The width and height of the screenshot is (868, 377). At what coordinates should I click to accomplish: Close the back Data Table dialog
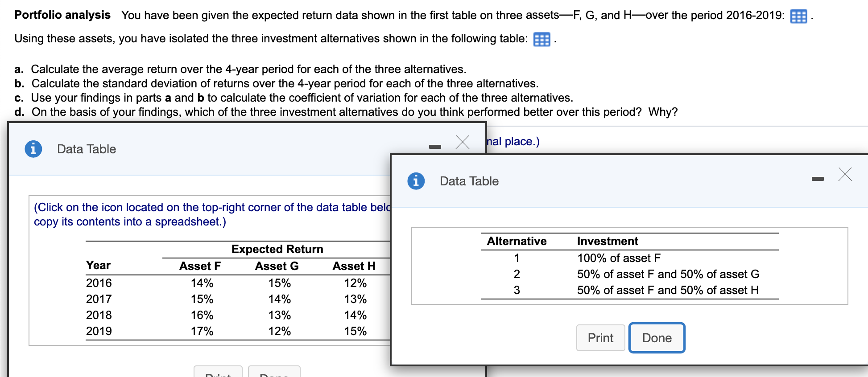pyautogui.click(x=462, y=142)
